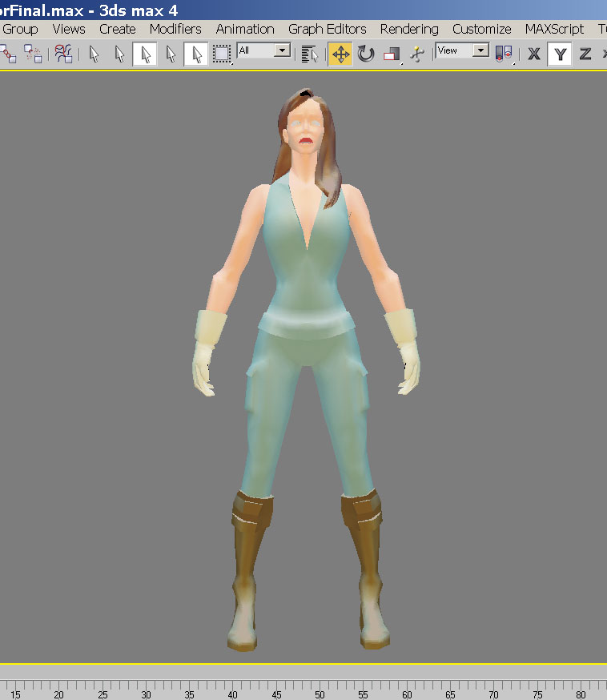
Task: Switch to Select and Rotate tool
Action: point(366,54)
